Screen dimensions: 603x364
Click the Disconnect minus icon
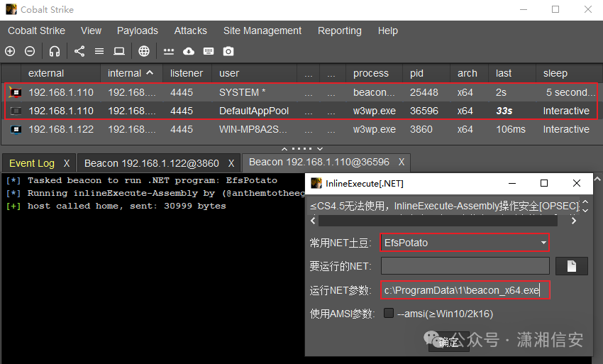point(30,51)
